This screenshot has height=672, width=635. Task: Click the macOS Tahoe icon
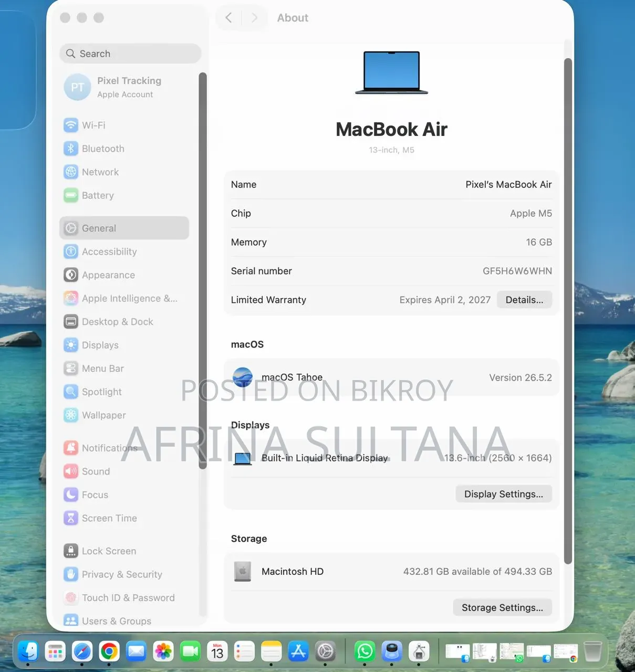[243, 377]
